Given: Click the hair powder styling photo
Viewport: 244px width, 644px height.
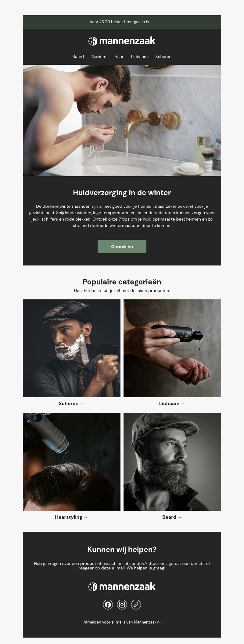Looking at the screenshot, I should tap(72, 462).
